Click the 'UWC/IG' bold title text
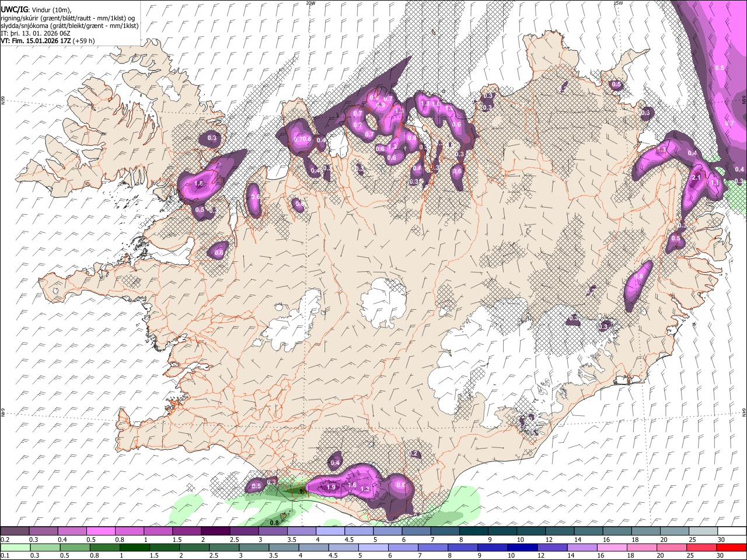This screenshot has height=560, width=747. 14,9
